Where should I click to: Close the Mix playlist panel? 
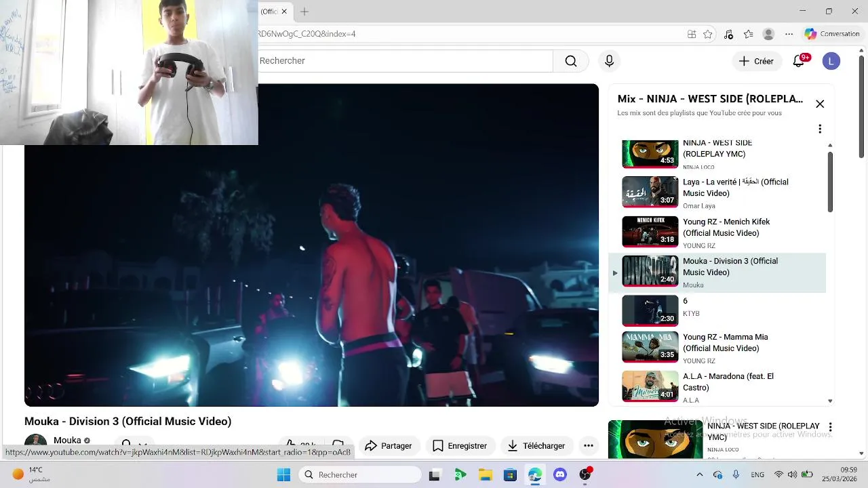point(820,104)
